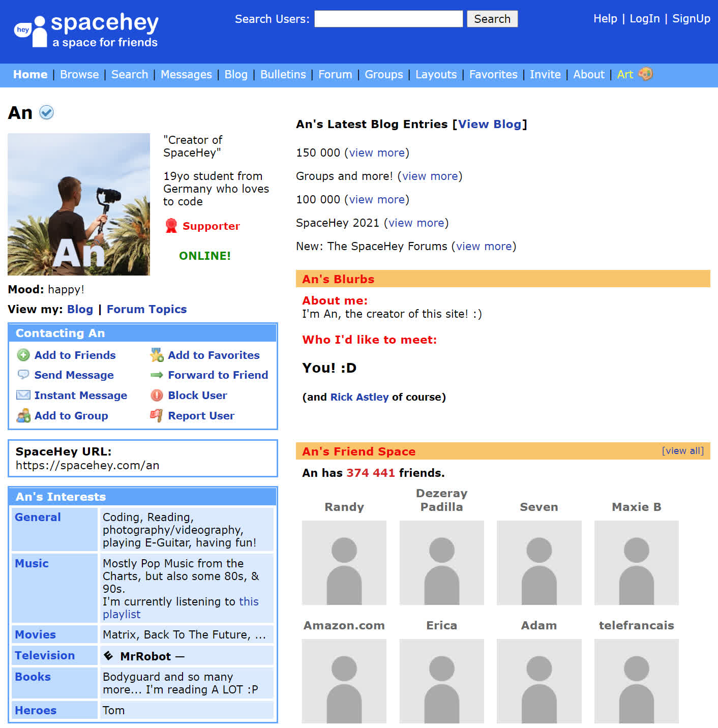Click the friend name telefrancais

[x=637, y=625]
